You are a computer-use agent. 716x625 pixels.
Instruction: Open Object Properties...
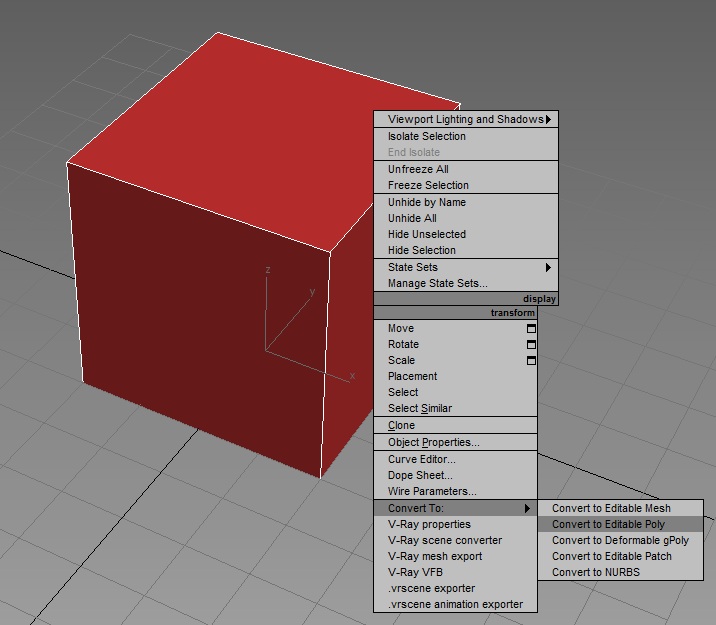click(455, 442)
